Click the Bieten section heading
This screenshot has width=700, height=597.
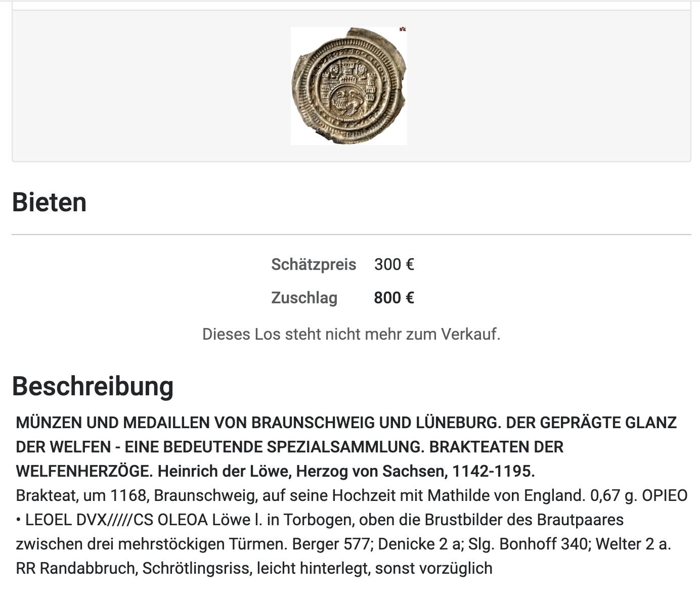coord(49,202)
